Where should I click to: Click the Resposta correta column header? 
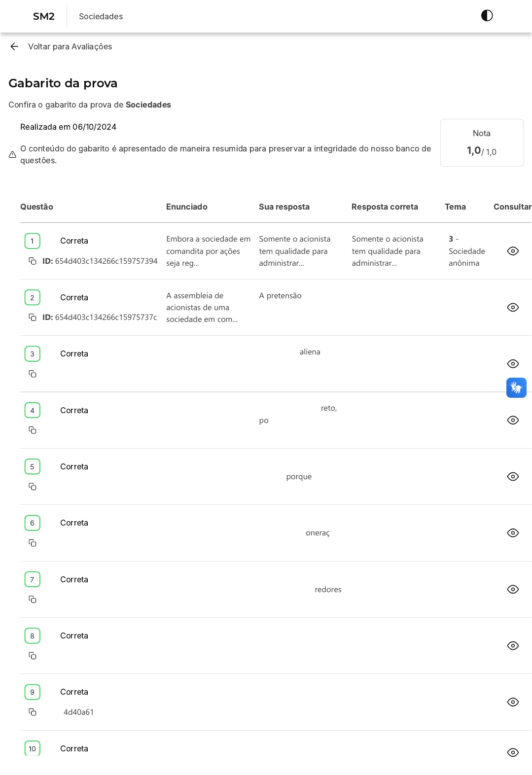pos(385,207)
